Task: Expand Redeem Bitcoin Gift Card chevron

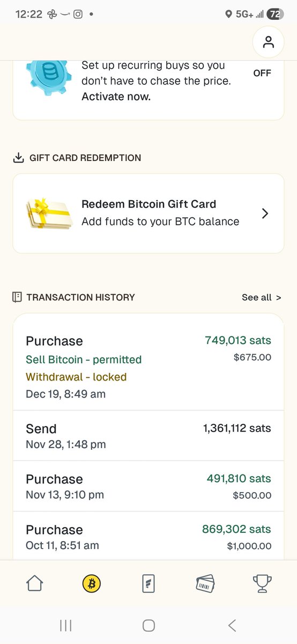Action: tap(265, 214)
